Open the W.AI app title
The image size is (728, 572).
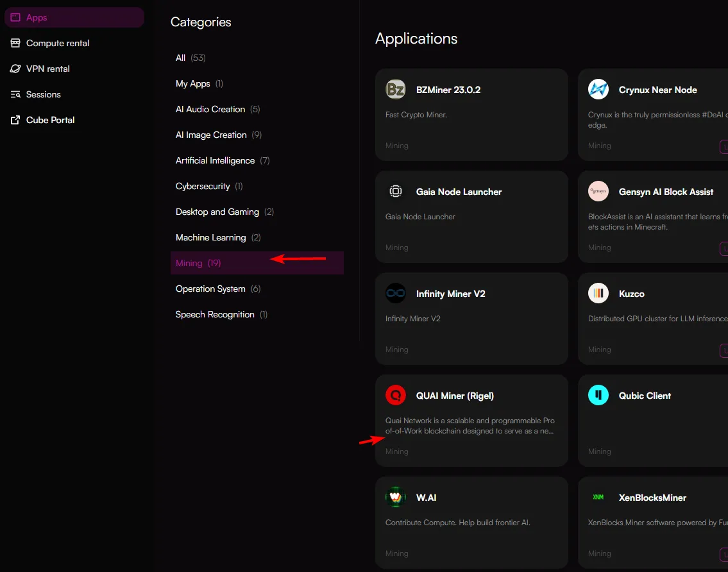(426, 498)
